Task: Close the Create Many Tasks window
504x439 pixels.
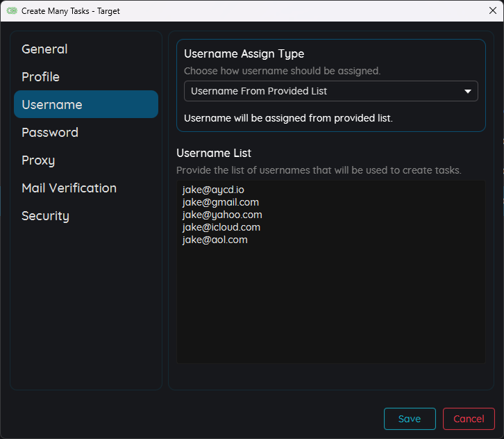Action: (493, 10)
